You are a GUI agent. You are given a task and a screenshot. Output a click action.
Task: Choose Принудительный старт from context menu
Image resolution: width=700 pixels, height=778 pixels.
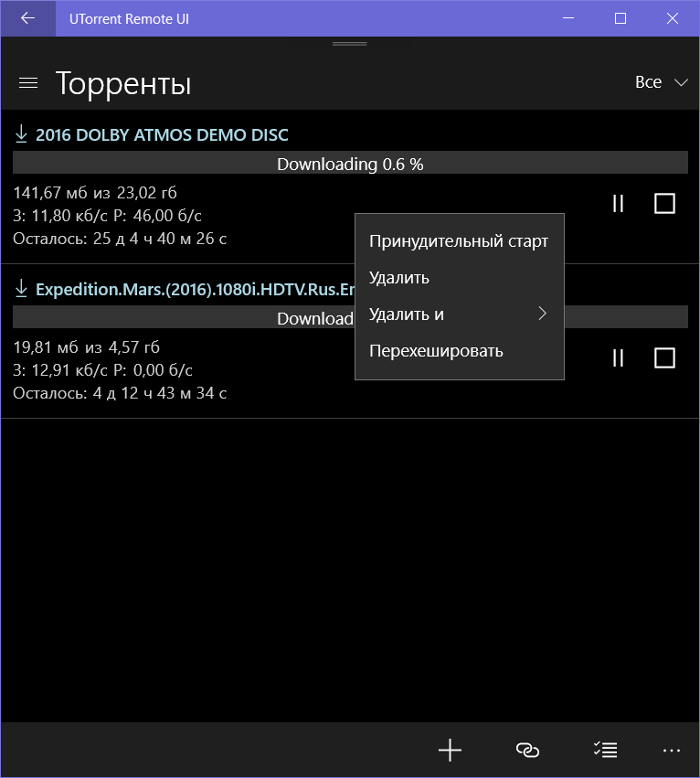point(460,241)
